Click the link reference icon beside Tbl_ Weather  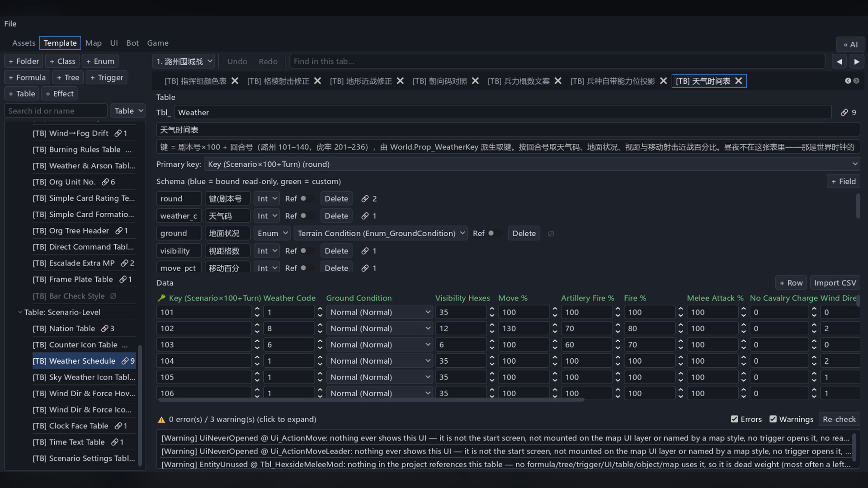tap(844, 113)
